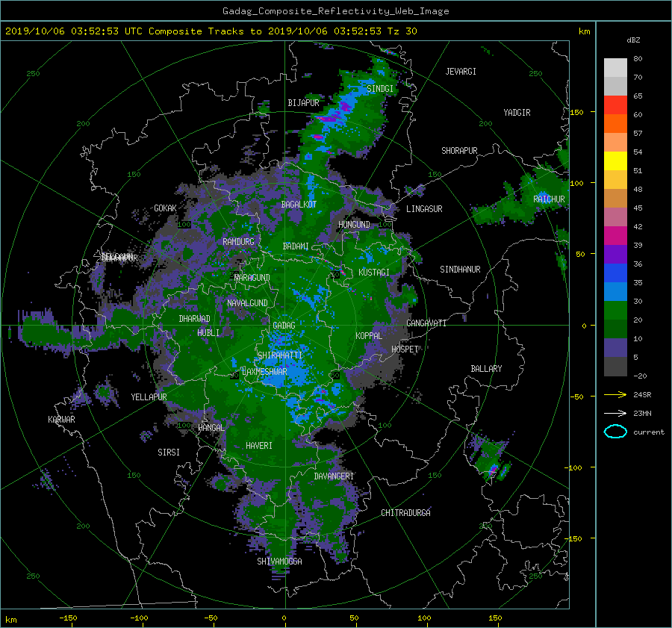
Task: Select the light gray 70 dBZ swatch
Action: coord(615,67)
